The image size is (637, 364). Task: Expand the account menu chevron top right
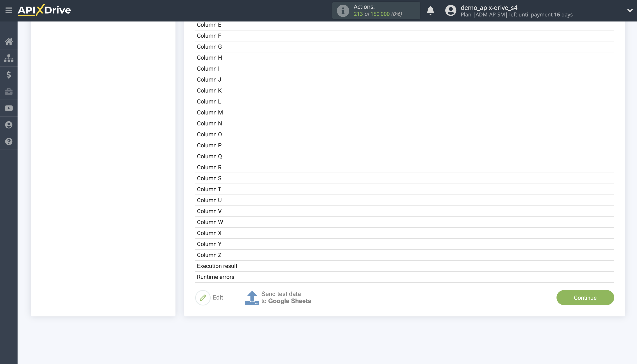(630, 11)
